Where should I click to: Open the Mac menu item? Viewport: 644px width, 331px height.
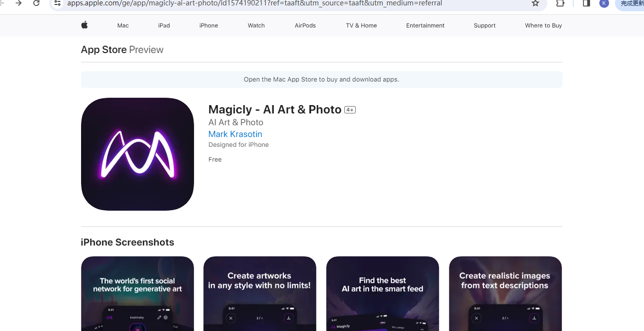[x=123, y=26]
